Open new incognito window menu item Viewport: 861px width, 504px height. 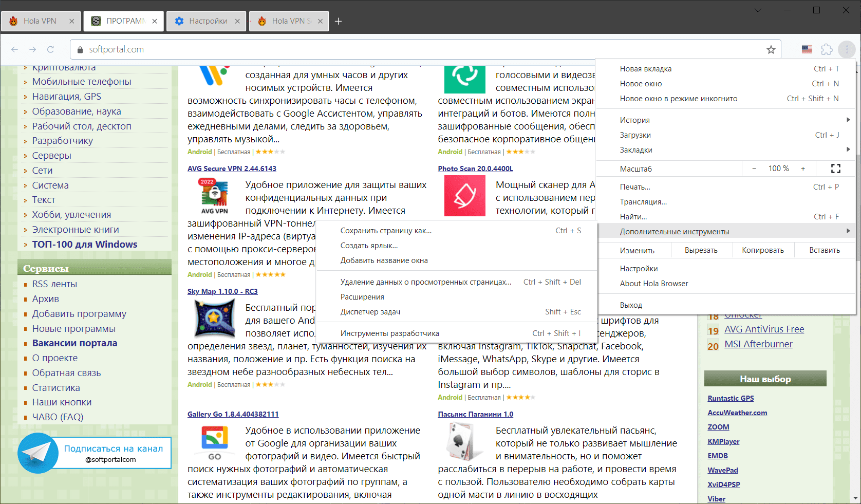tap(725, 99)
